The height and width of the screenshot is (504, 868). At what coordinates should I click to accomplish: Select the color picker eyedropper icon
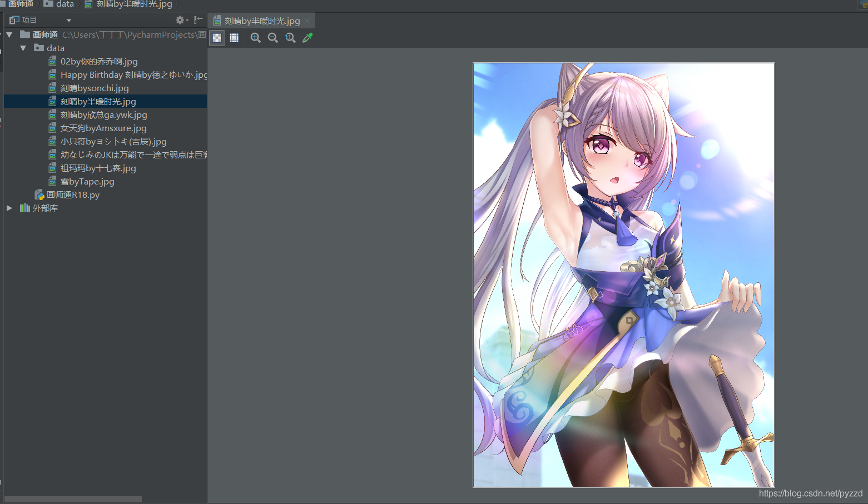pos(307,38)
